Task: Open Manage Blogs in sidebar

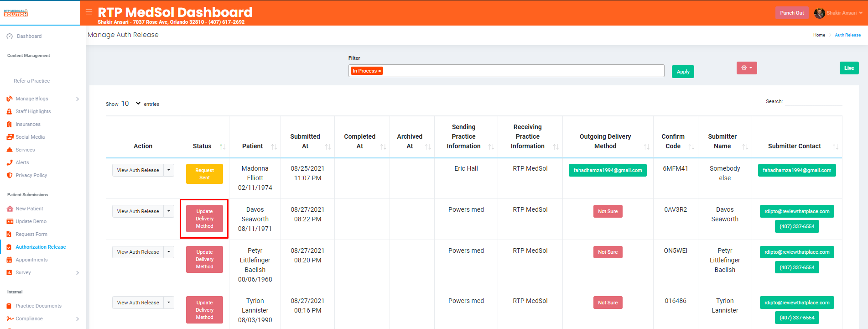Action: (32, 99)
